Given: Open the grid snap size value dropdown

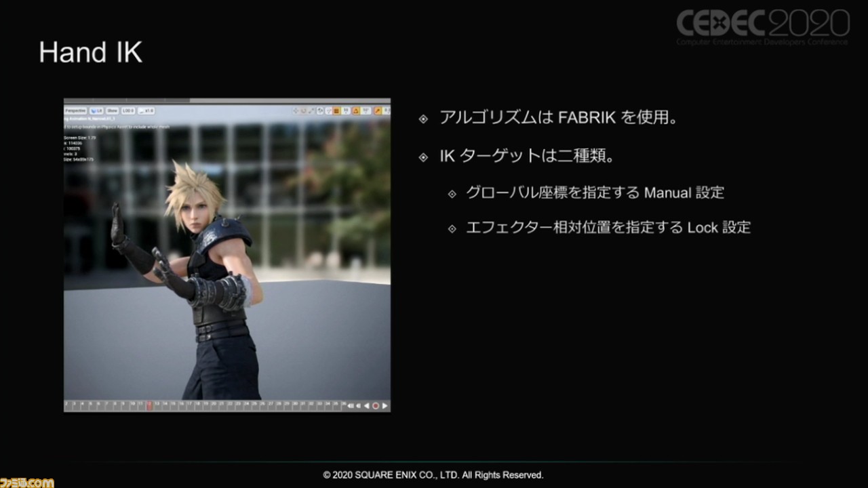Looking at the screenshot, I should tap(346, 110).
